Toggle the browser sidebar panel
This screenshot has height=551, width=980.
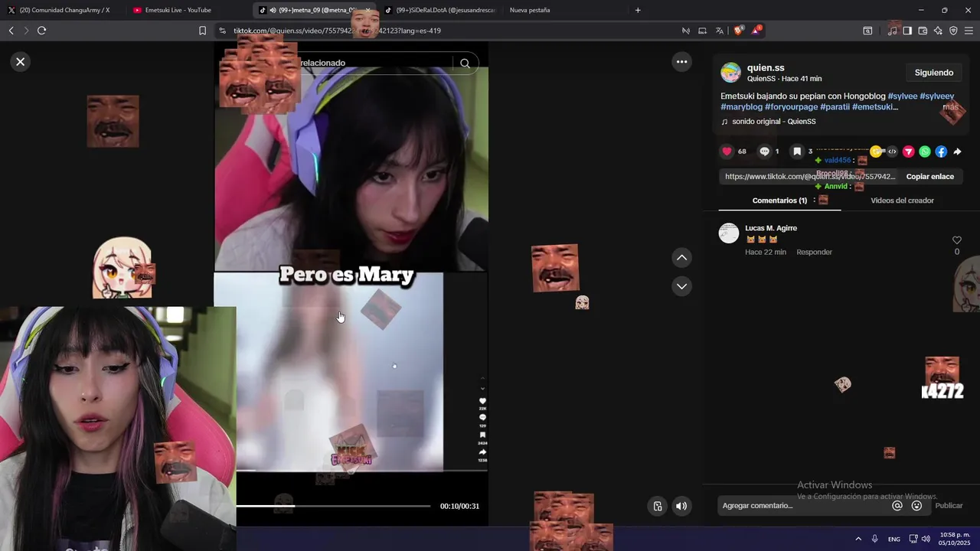point(907,31)
